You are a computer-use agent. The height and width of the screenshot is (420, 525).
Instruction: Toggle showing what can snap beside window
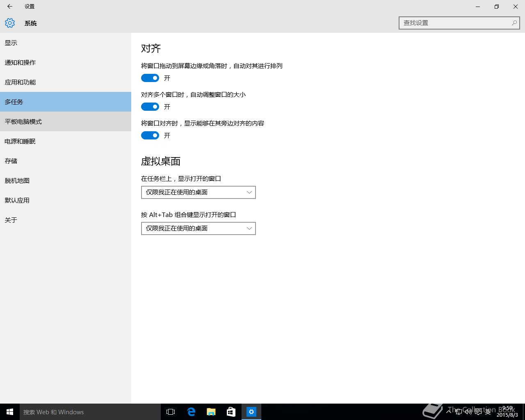[x=150, y=135]
